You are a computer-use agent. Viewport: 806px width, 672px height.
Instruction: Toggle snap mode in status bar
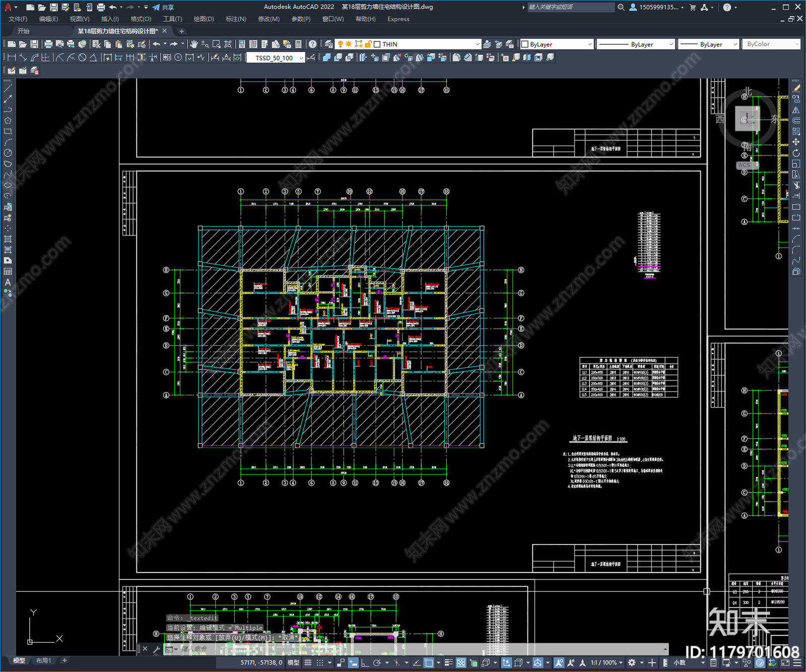point(319,662)
